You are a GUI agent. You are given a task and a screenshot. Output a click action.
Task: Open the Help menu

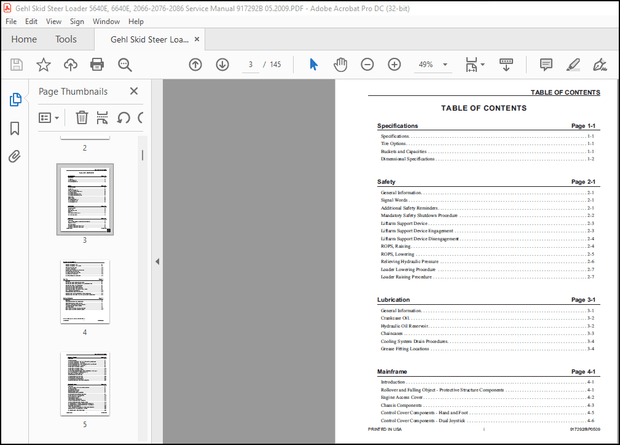pos(136,21)
